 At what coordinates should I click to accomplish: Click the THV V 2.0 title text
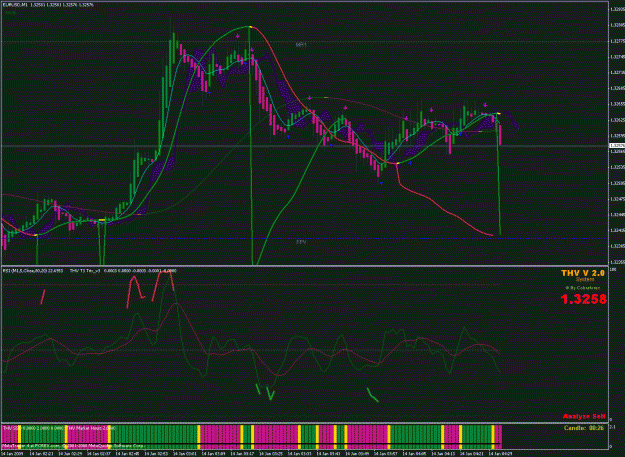click(x=583, y=273)
